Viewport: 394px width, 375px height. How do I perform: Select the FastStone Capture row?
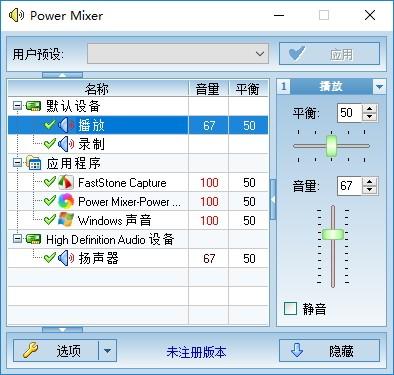[x=138, y=182]
